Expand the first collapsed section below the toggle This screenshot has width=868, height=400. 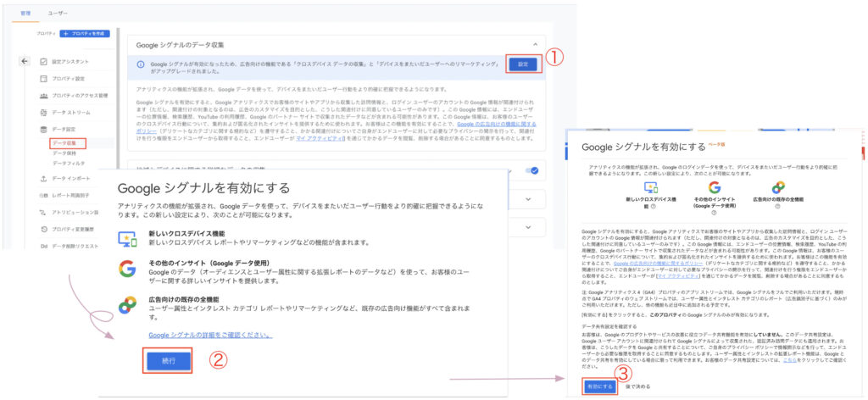(528, 199)
